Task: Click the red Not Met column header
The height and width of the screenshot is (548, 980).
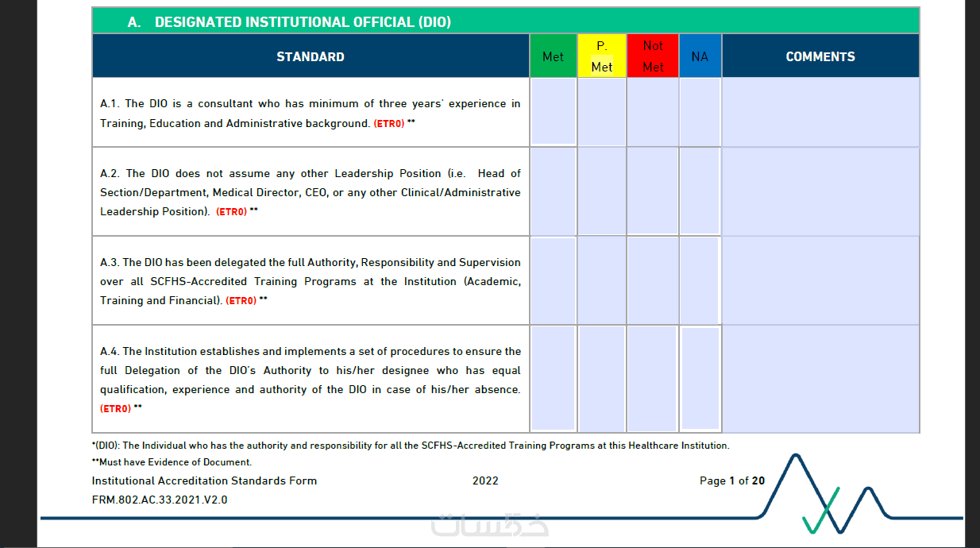Action: pos(653,56)
